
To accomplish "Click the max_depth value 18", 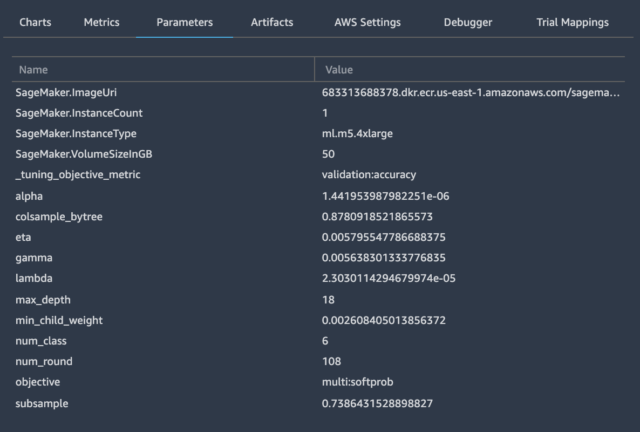I will pyautogui.click(x=328, y=300).
